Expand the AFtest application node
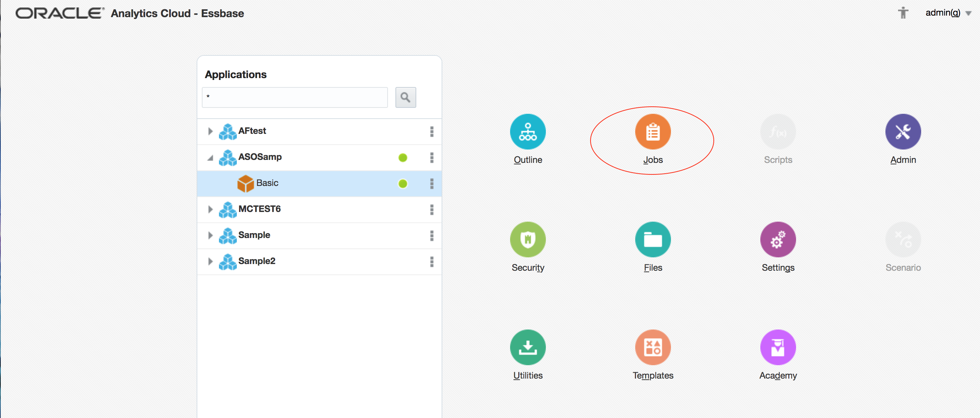Image resolution: width=980 pixels, height=418 pixels. [x=210, y=131]
